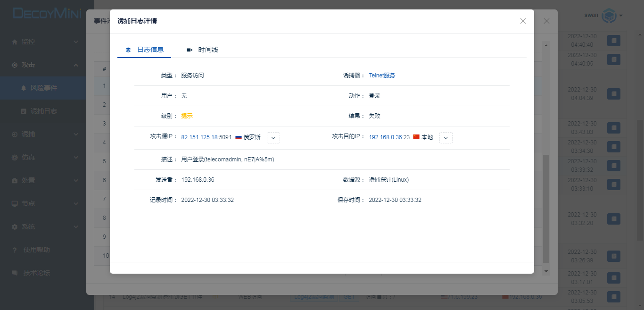Viewport: 644px width, 310px height.
Task: Click scrollbar down arrow in event dialog
Action: [546, 271]
